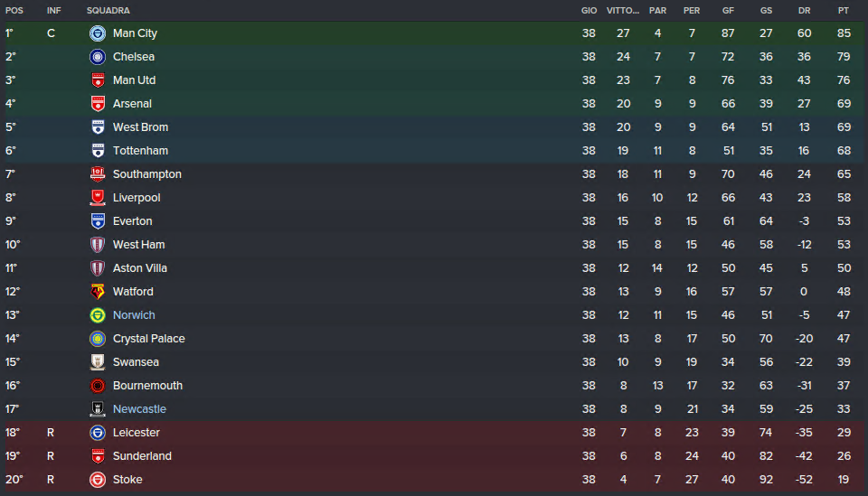Click the Watford club badge icon
868x496 pixels.
point(98,292)
